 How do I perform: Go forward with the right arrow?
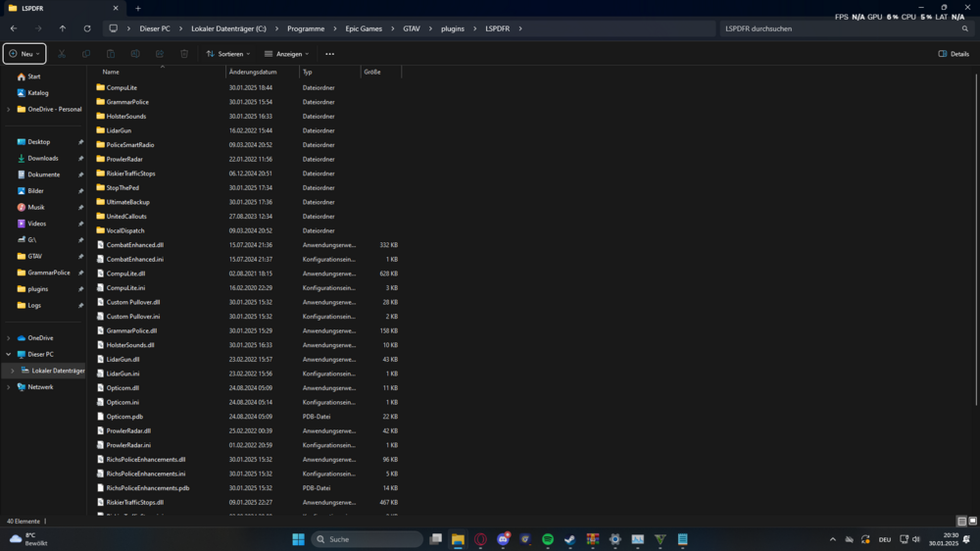[38, 28]
